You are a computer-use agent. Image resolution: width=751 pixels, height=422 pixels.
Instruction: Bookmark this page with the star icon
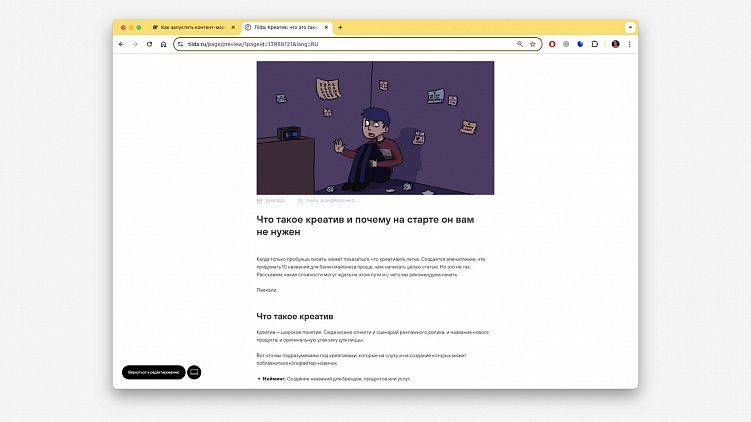click(x=533, y=44)
